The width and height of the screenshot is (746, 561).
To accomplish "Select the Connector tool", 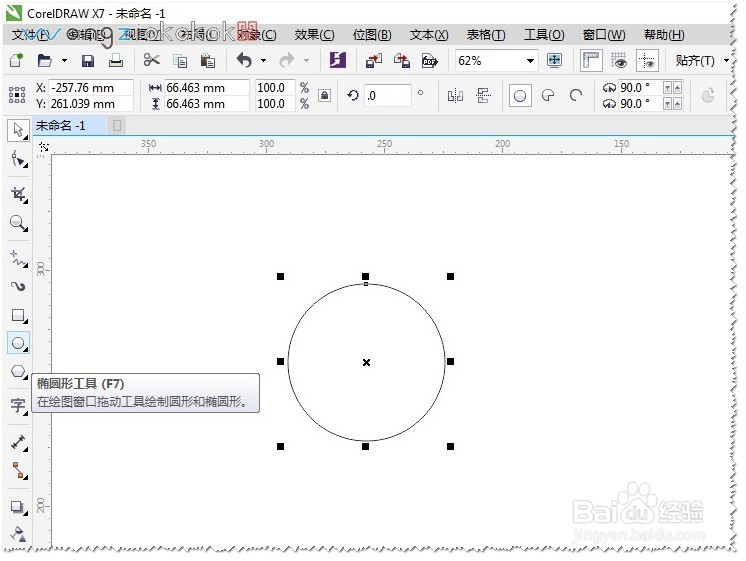I will 19,471.
